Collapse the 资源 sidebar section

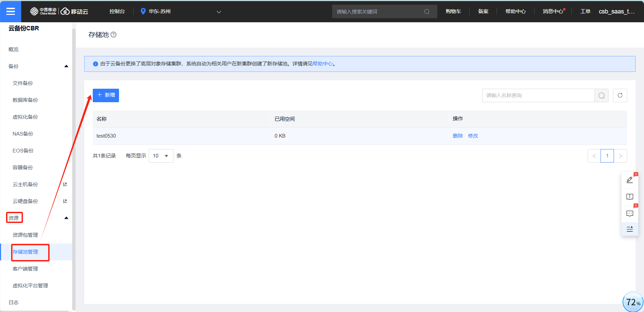tap(66, 218)
